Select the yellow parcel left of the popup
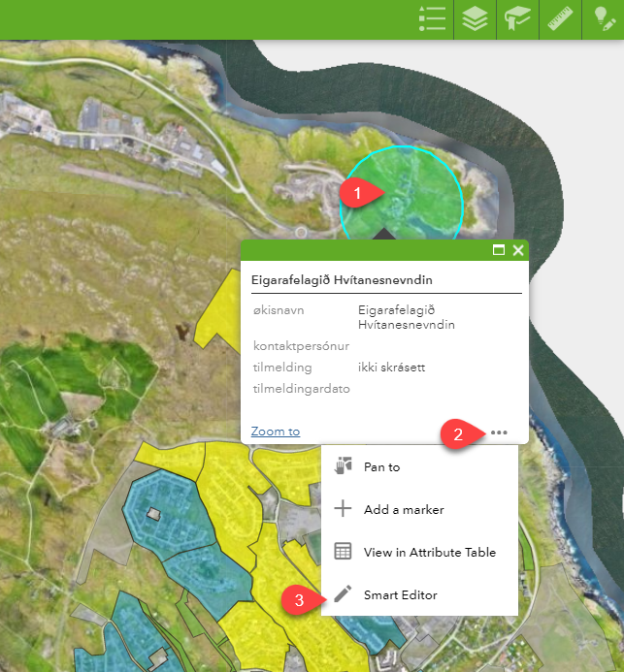 tap(218, 310)
